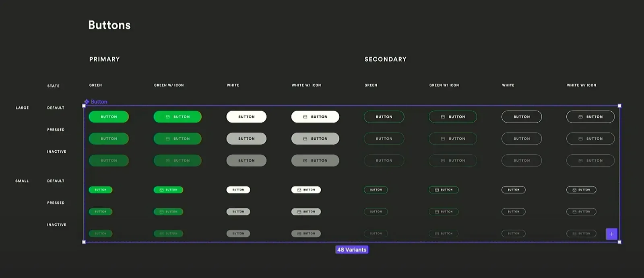Image resolution: width=644 pixels, height=278 pixels.
Task: Select large default secondary white with icon variant
Action: (590, 117)
